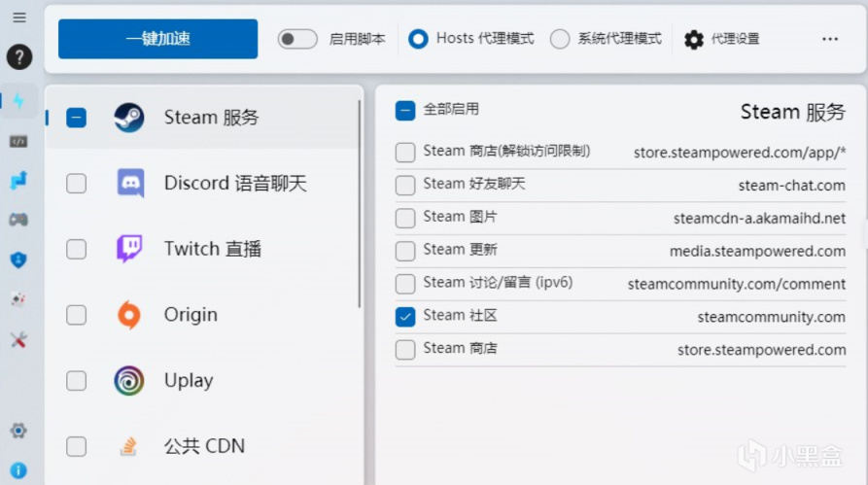Open the three-dot more options menu

click(x=830, y=39)
